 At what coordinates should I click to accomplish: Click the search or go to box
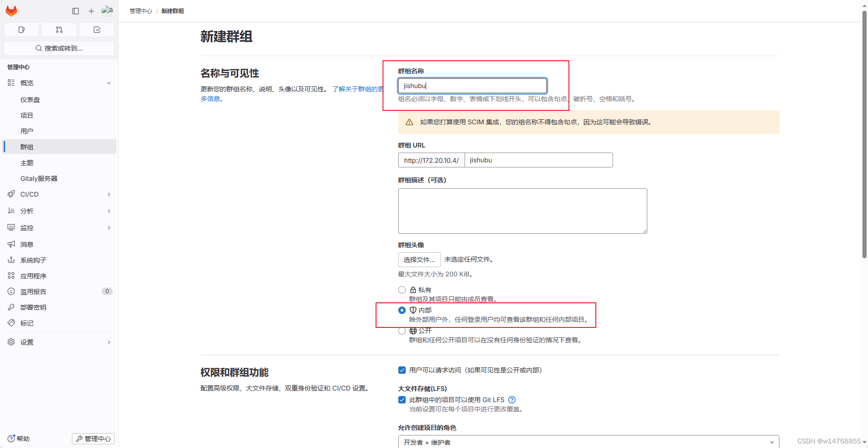pos(59,48)
